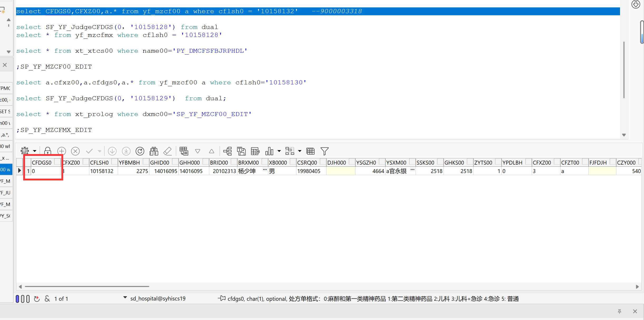Image resolution: width=644 pixels, height=320 pixels.
Task: Click the delete record X icon
Action: pyautogui.click(x=75, y=151)
